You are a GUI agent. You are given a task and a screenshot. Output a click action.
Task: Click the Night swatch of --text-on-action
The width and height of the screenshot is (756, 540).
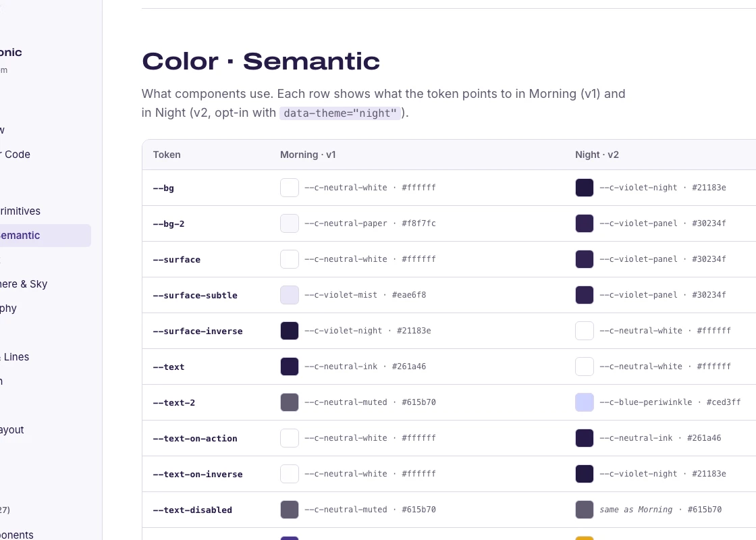point(585,438)
